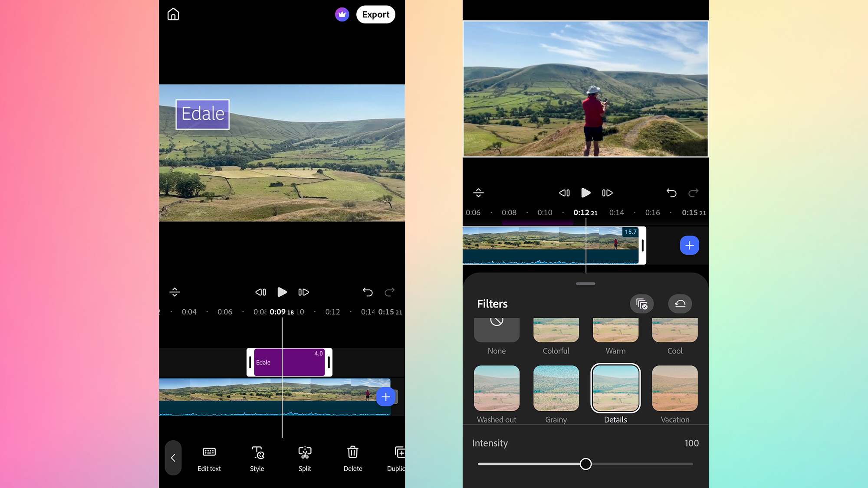The height and width of the screenshot is (488, 868).
Task: Play the video in right editor
Action: click(x=586, y=193)
